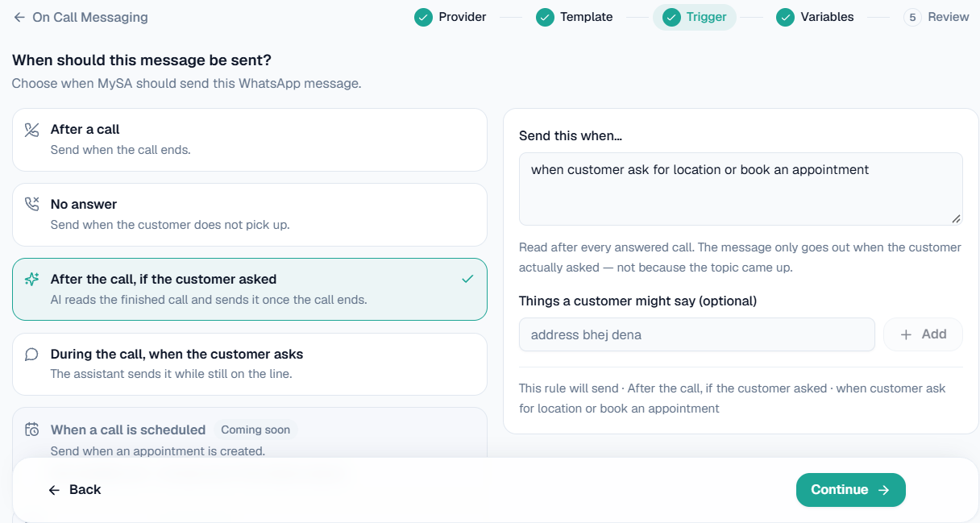Click the text area resize handle
980x523 pixels.
coord(956,218)
